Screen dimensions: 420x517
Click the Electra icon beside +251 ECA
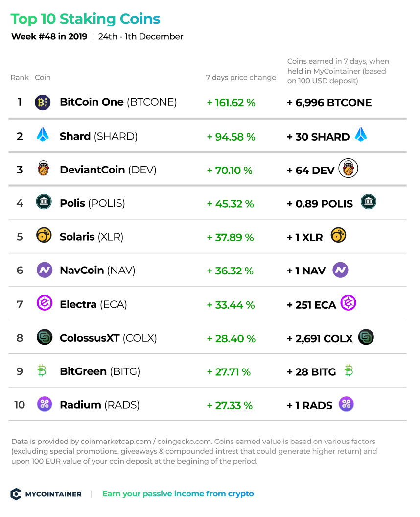tap(348, 303)
